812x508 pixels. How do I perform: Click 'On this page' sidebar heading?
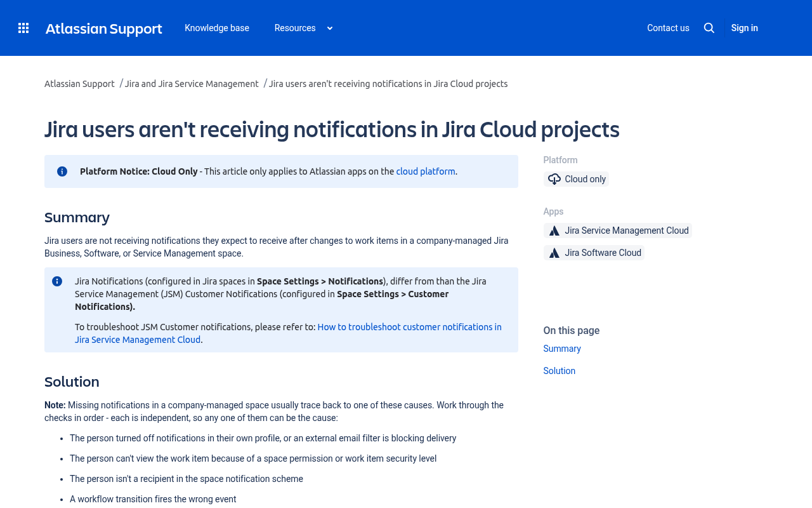click(x=572, y=330)
